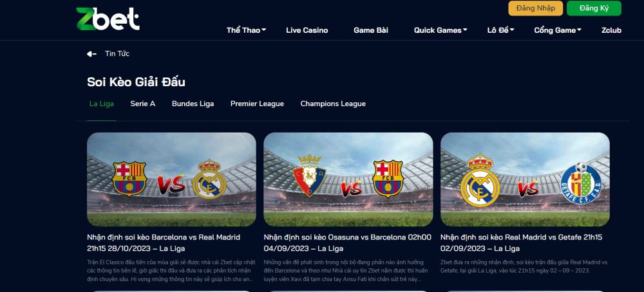Image resolution: width=644 pixels, height=292 pixels.
Task: Click the back arrow beside Tin Tức
Action: 91,54
